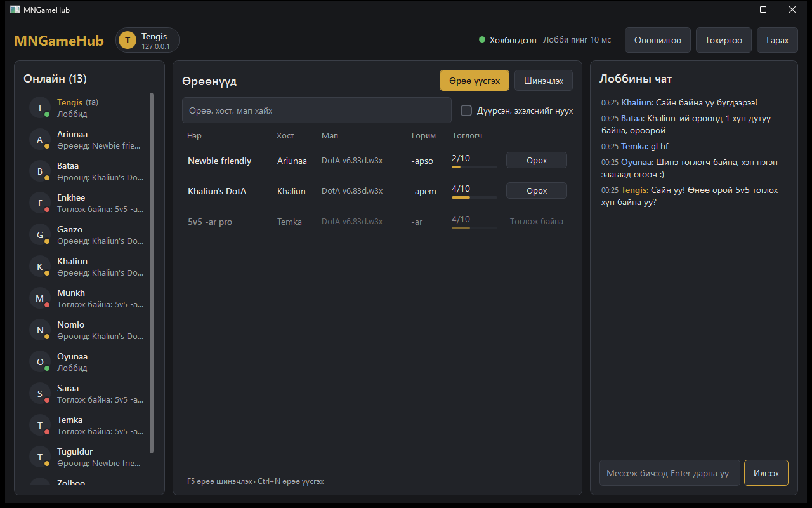Focus the lobby chat message input
The image size is (812, 508).
point(670,473)
